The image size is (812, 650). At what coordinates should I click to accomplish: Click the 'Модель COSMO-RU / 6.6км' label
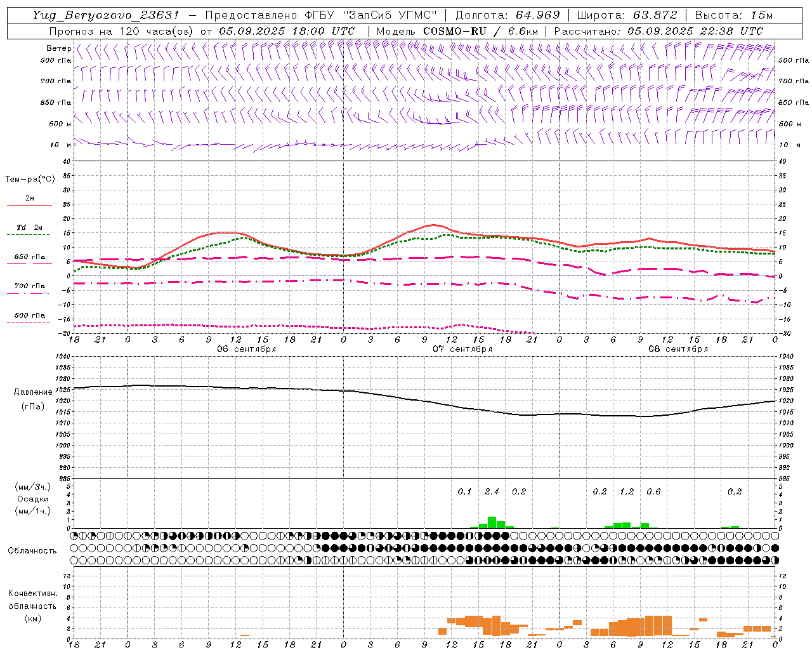coord(457,31)
